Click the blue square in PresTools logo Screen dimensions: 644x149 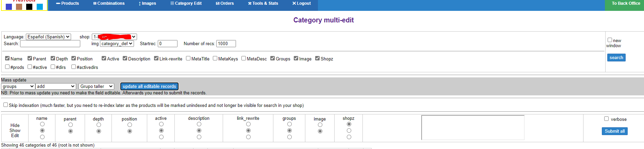[9, 7]
